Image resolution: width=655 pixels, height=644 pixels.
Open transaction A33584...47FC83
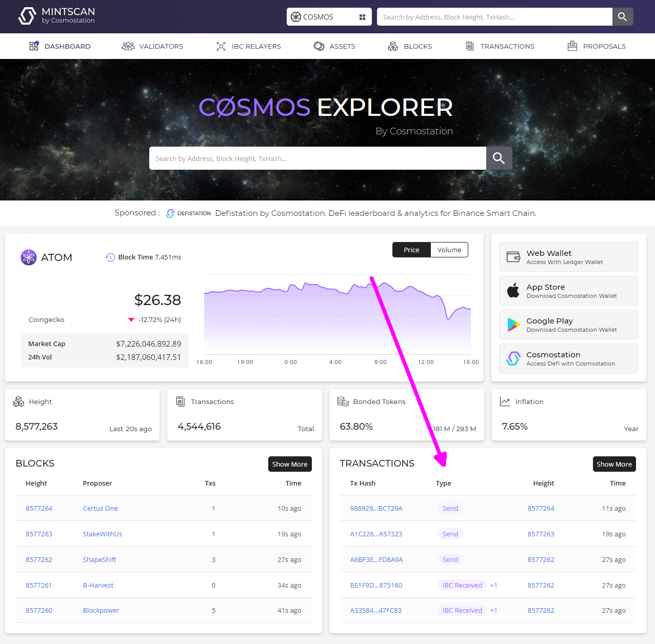coord(376,610)
